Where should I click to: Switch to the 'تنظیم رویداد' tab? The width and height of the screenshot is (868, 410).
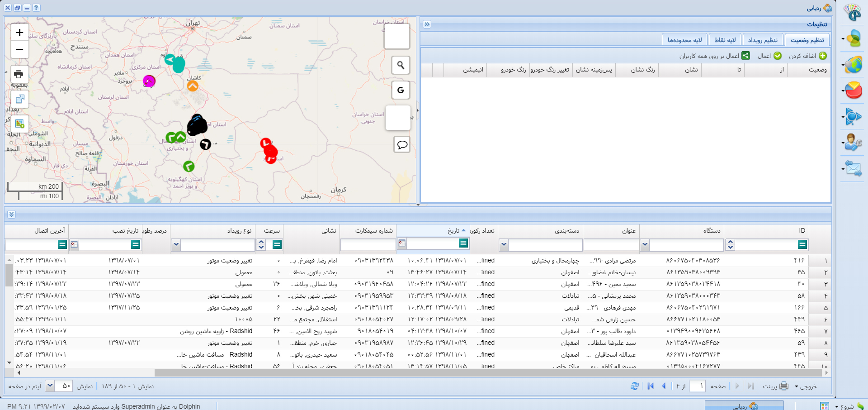coord(763,40)
